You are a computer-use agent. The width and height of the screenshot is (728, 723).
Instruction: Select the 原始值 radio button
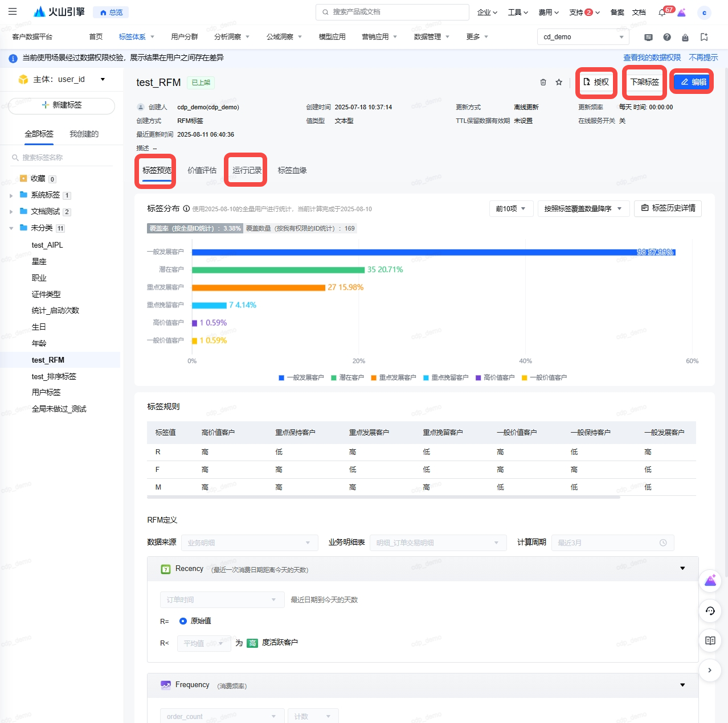click(183, 621)
